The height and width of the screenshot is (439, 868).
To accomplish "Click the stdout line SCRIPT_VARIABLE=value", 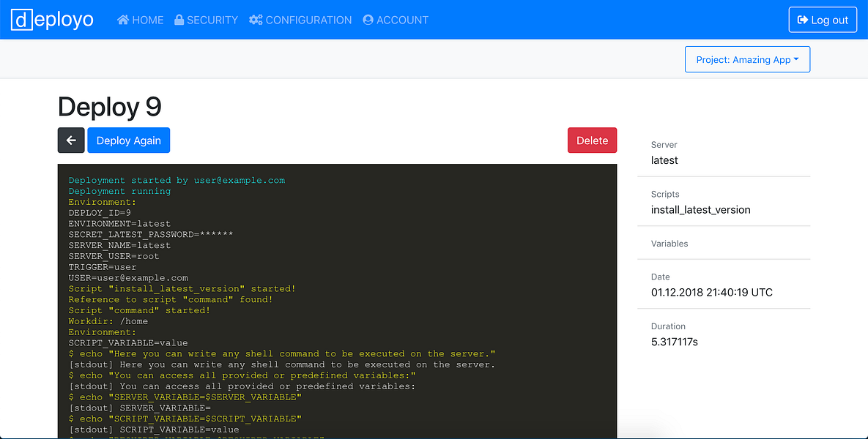I will [154, 429].
